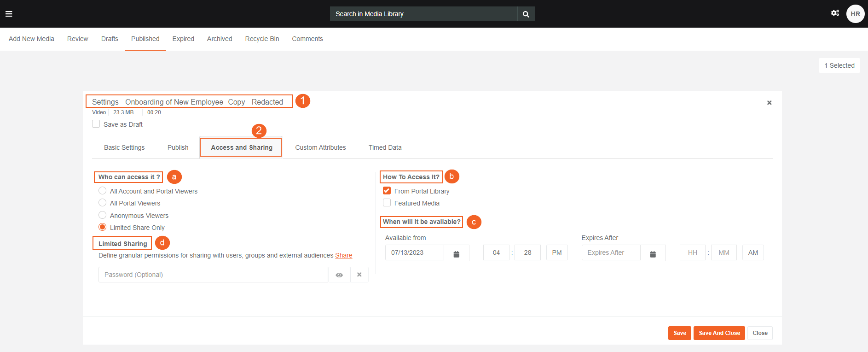Click the Save button

(x=680, y=333)
